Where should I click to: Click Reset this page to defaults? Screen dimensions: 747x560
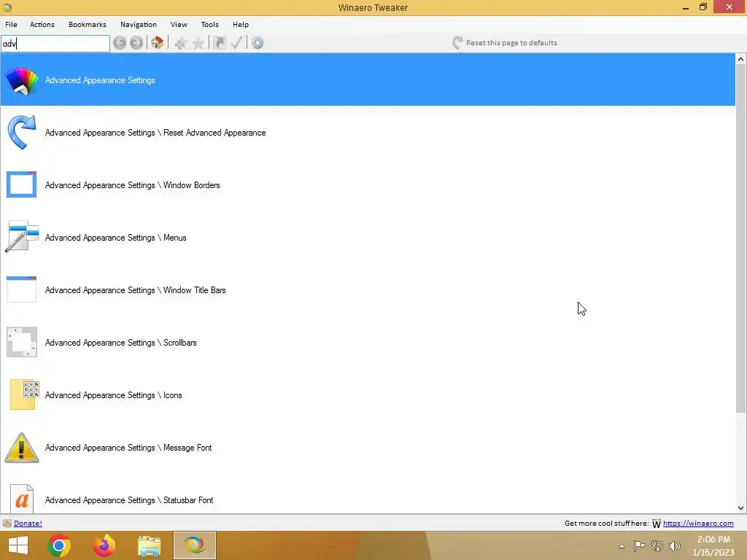[505, 43]
